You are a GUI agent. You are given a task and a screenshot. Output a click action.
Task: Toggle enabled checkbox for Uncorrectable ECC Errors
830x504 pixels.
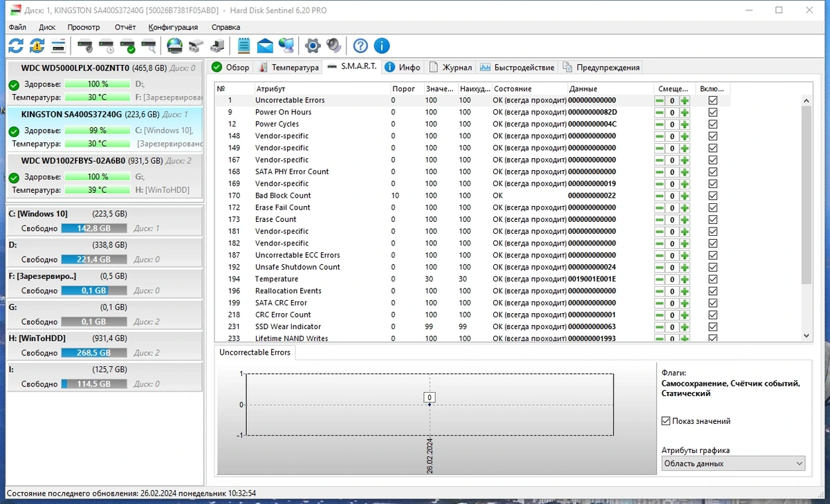click(713, 255)
